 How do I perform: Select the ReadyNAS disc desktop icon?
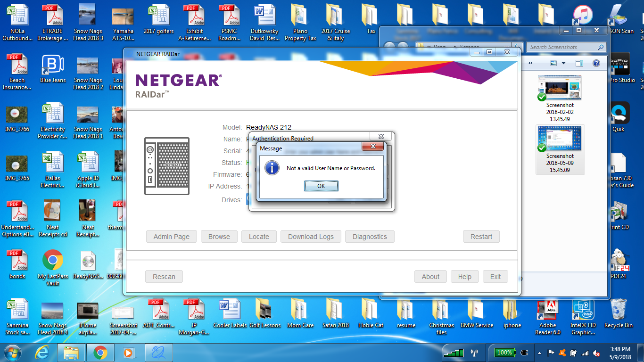pos(88,264)
